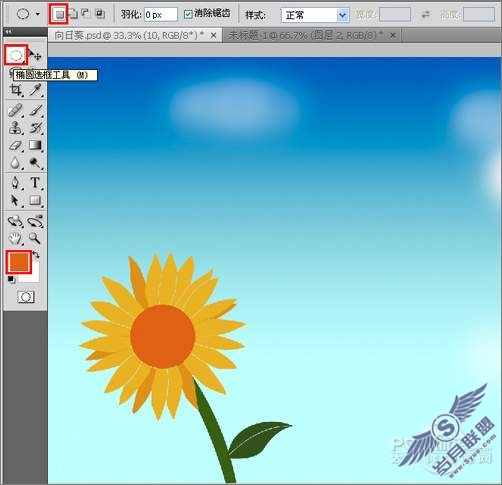This screenshot has width=502, height=485.
Task: Select the Eraser tool
Action: click(x=15, y=145)
